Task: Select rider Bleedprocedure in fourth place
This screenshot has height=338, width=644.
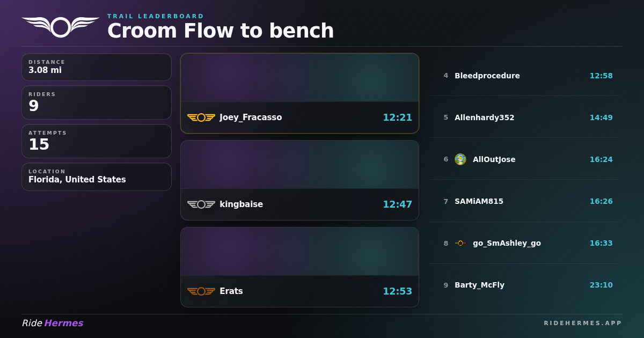Action: (524, 76)
